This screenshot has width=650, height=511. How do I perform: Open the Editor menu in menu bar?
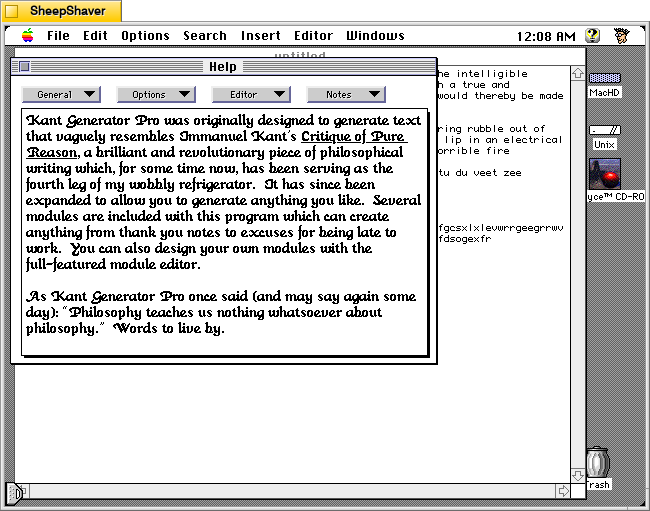[x=313, y=36]
